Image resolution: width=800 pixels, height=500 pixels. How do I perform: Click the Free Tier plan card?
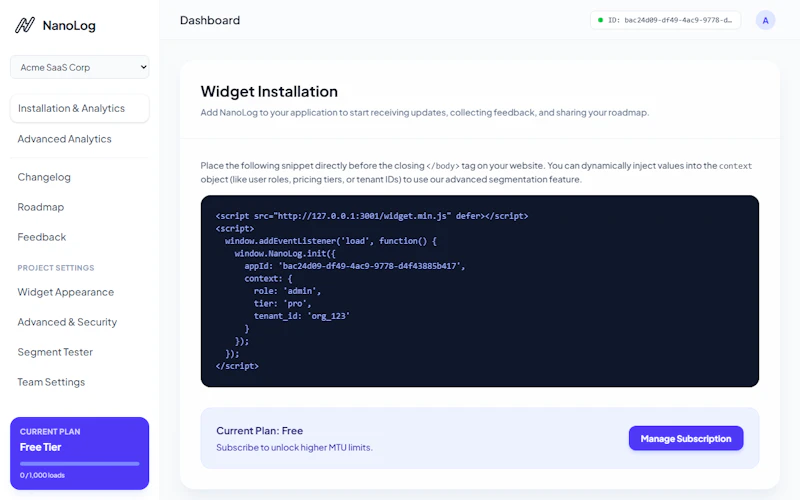[x=80, y=454]
